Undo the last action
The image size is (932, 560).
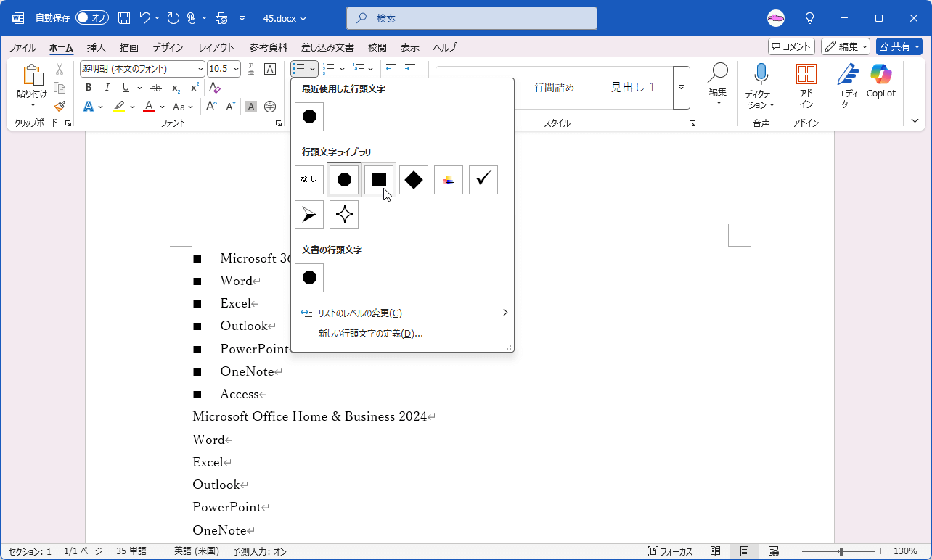(145, 17)
